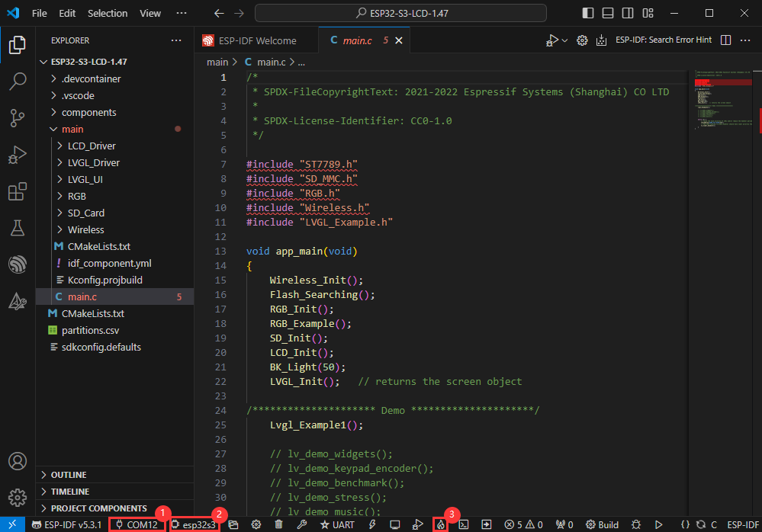Open the Extensions view in activity bar
The width and height of the screenshot is (762, 532).
[x=17, y=191]
